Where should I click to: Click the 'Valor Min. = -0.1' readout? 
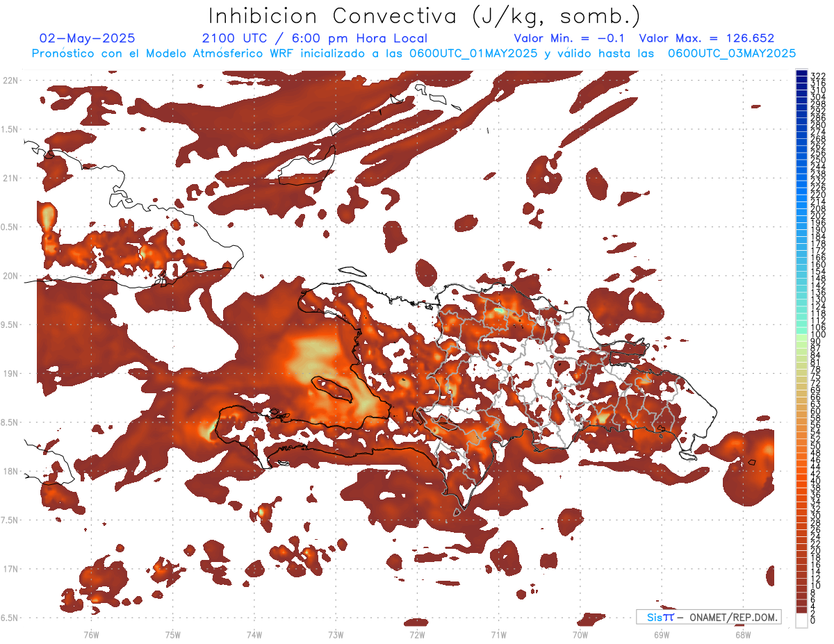[x=571, y=38]
